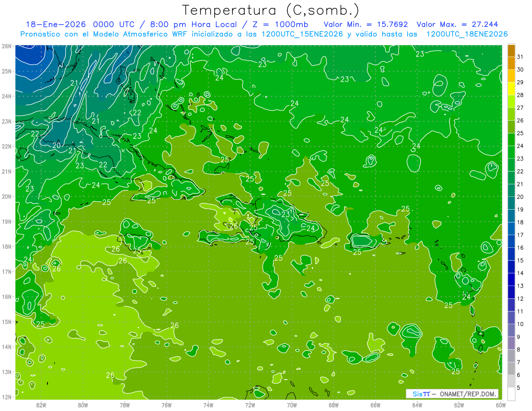532x411 pixels.
Task: Click the '1200UTC_18ENE2026' valid-until time
Action: 467,34
